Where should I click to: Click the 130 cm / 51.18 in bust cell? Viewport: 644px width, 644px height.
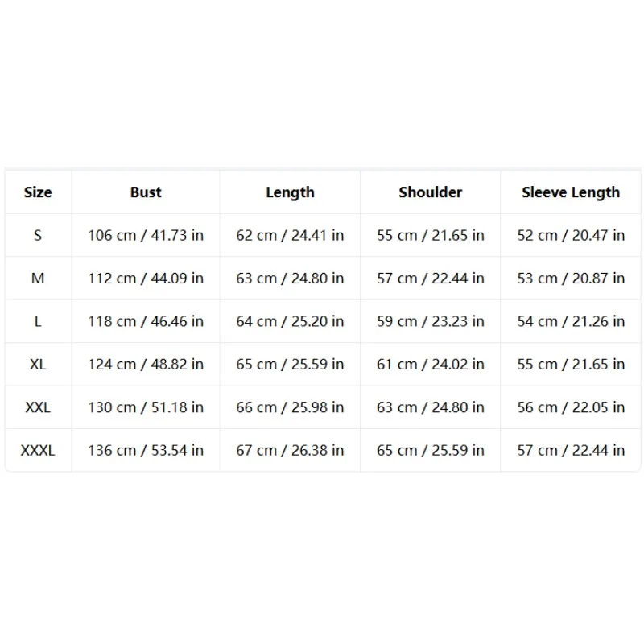pos(146,407)
